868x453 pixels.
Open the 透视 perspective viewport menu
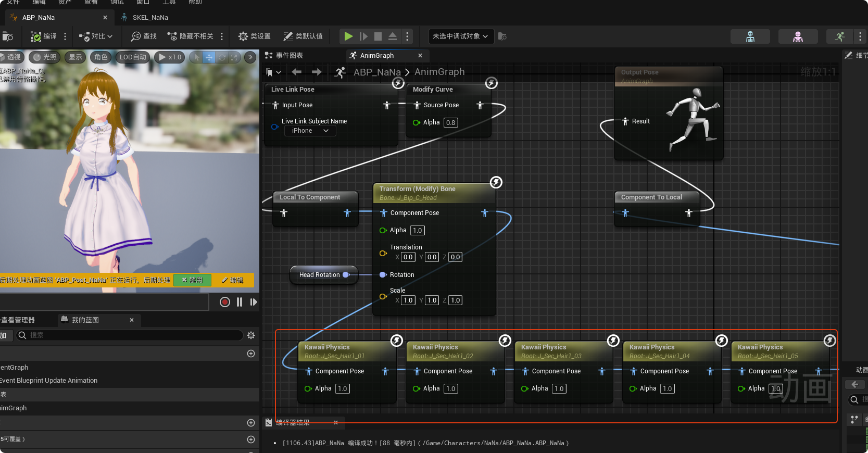tap(11, 57)
